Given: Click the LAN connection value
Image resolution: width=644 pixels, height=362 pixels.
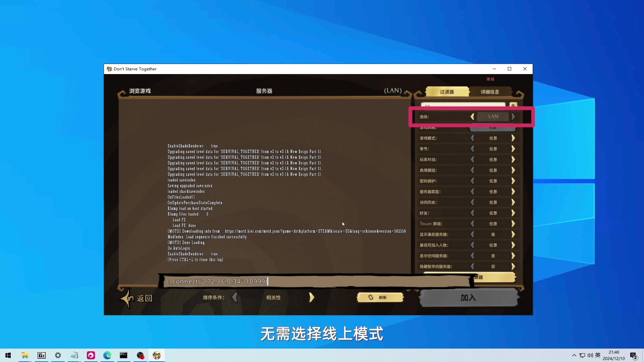Looking at the screenshot, I should coord(493,116).
